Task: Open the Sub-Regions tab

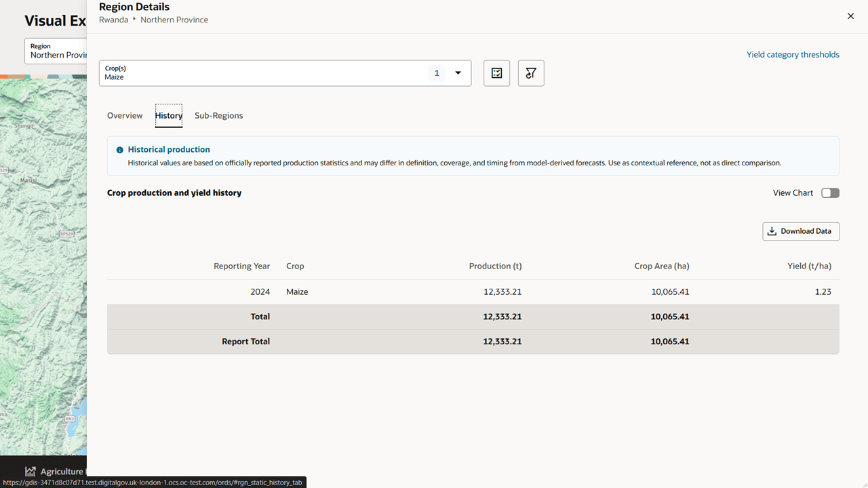Action: click(x=218, y=115)
